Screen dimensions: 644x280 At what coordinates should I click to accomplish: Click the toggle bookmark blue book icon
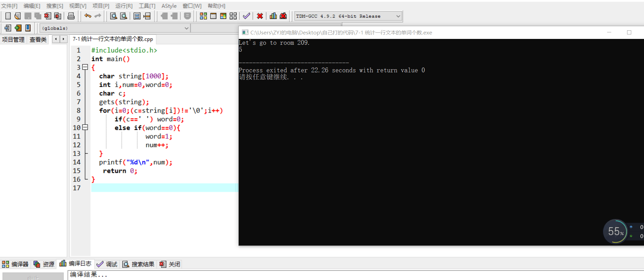tap(28, 28)
